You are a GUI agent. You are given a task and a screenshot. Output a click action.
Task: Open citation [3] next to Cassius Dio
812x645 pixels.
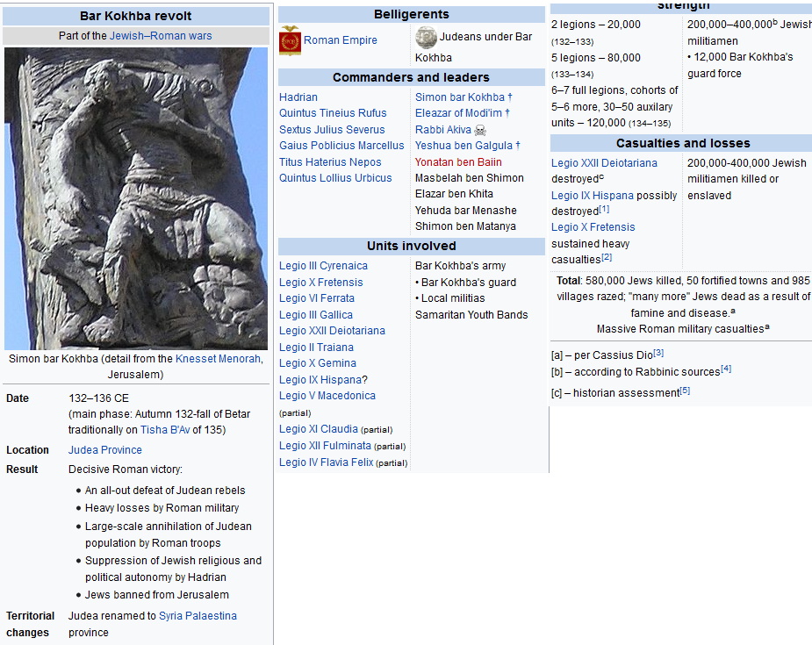point(658,353)
